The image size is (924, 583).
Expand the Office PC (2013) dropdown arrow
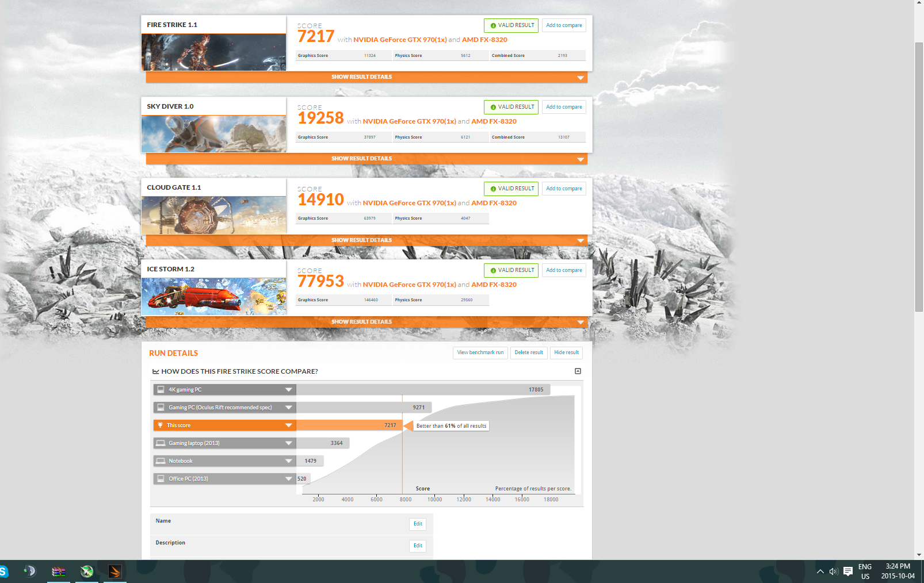pyautogui.click(x=289, y=478)
